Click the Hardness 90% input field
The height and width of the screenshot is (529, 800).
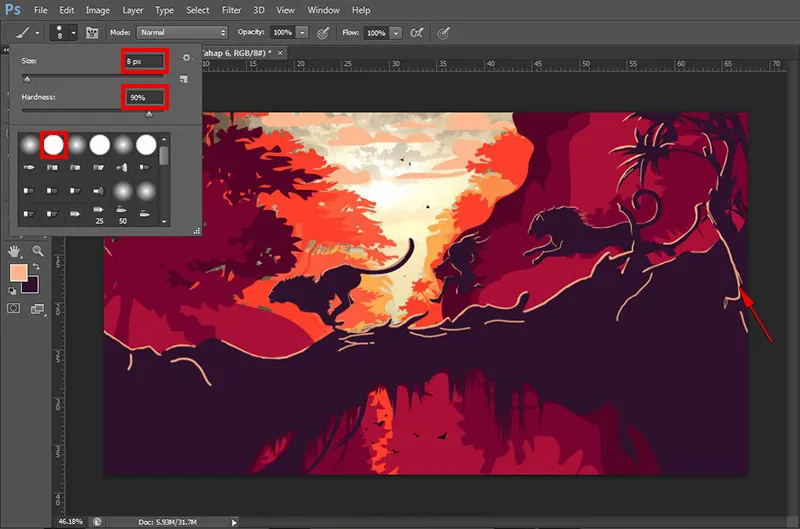click(x=144, y=98)
